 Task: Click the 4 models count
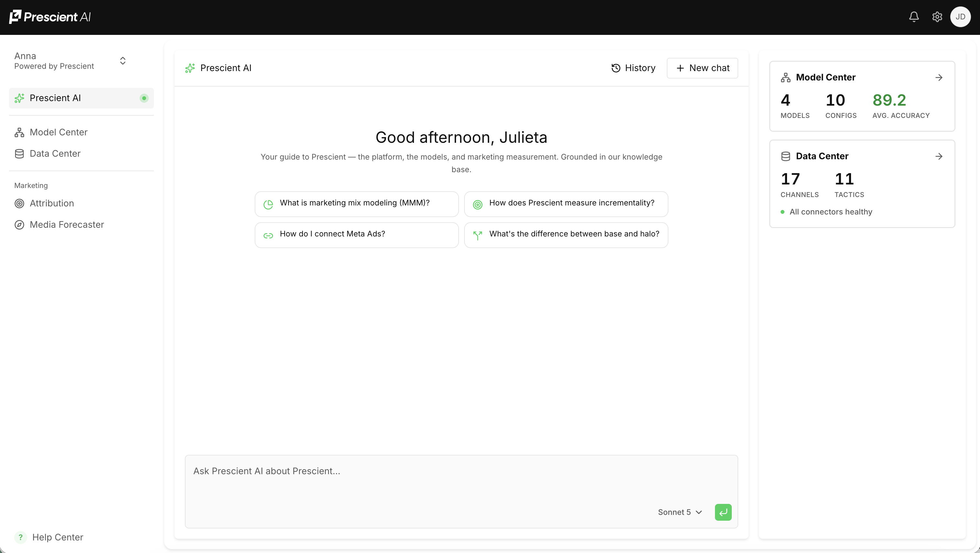point(785,100)
